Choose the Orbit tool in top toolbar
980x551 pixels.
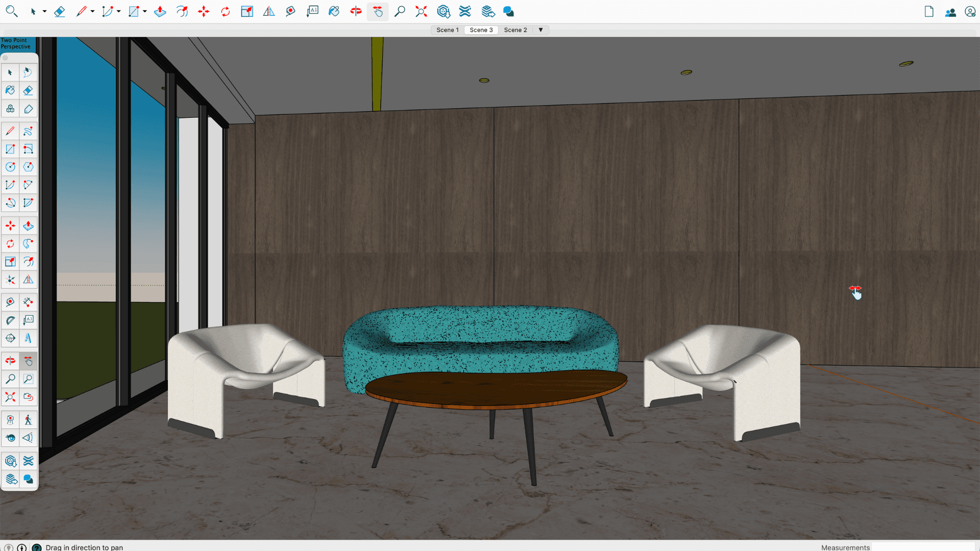click(x=356, y=11)
